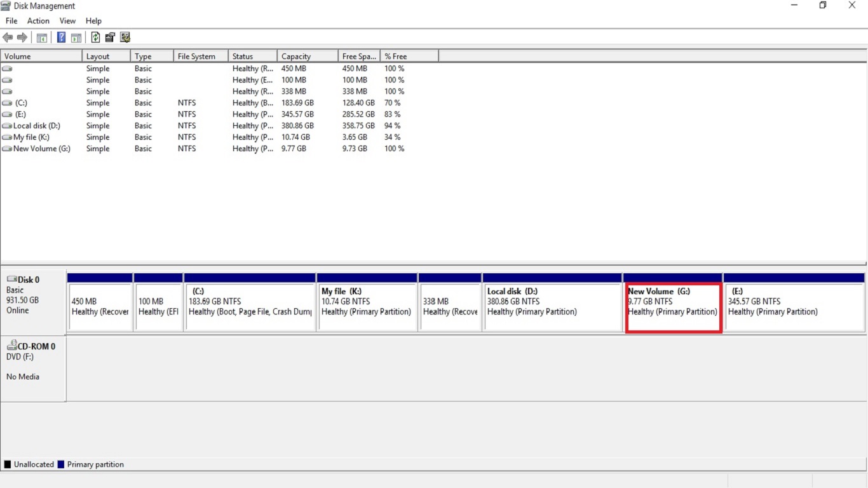The width and height of the screenshot is (868, 488).
Task: Click the 285.52 GB free space cell
Action: (x=358, y=114)
